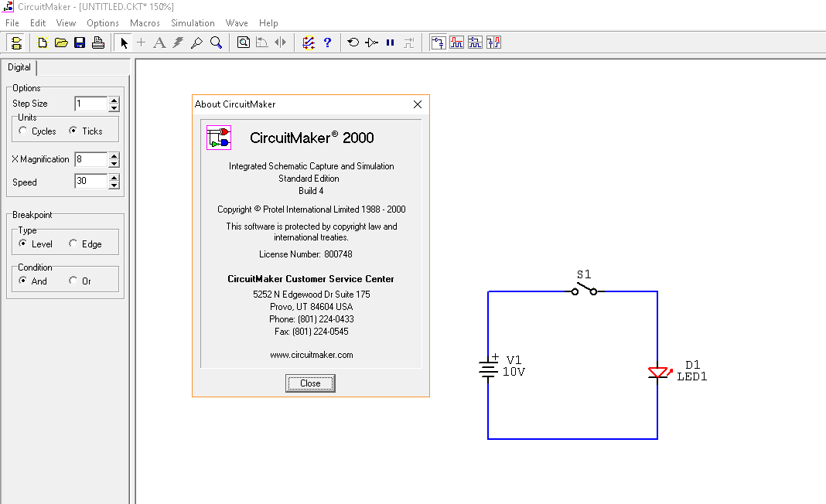826x504 pixels.
Task: Select the Ticks units radio button
Action: [73, 131]
